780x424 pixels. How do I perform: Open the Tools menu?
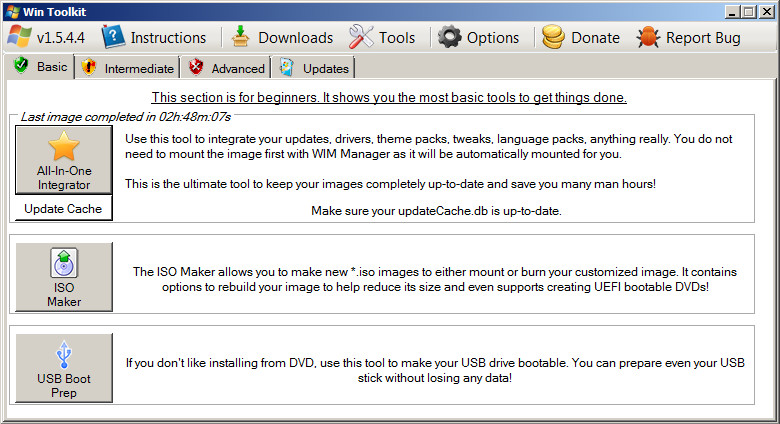pyautogui.click(x=382, y=37)
